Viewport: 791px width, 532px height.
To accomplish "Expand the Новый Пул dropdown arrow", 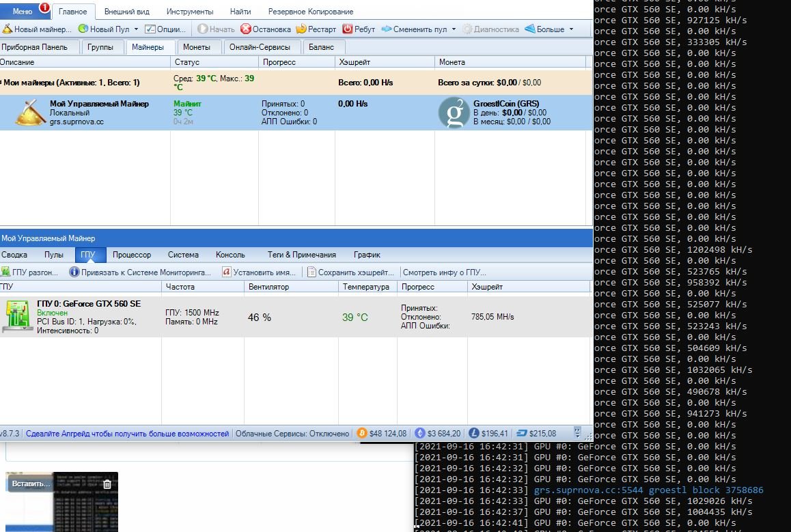I will click(136, 29).
